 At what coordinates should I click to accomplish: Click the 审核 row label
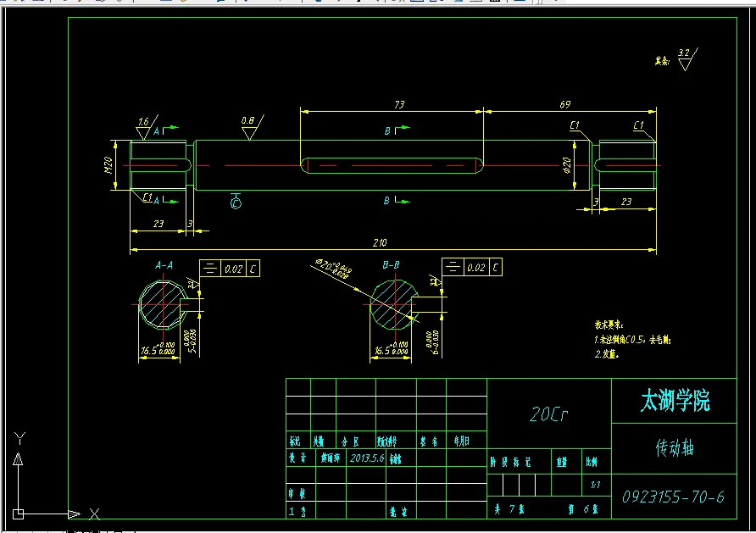(297, 493)
